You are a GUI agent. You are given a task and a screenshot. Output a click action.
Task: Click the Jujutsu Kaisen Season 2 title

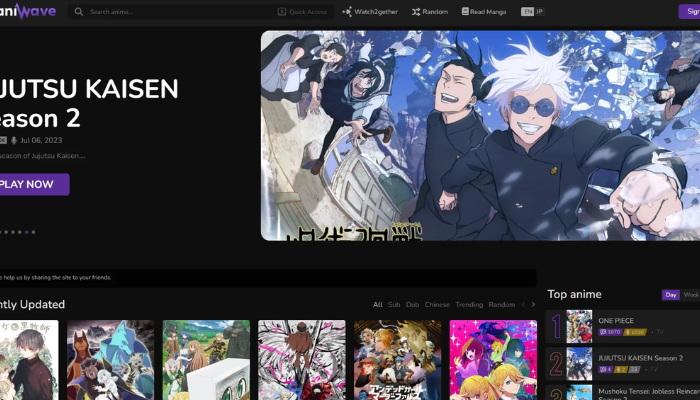[89, 104]
